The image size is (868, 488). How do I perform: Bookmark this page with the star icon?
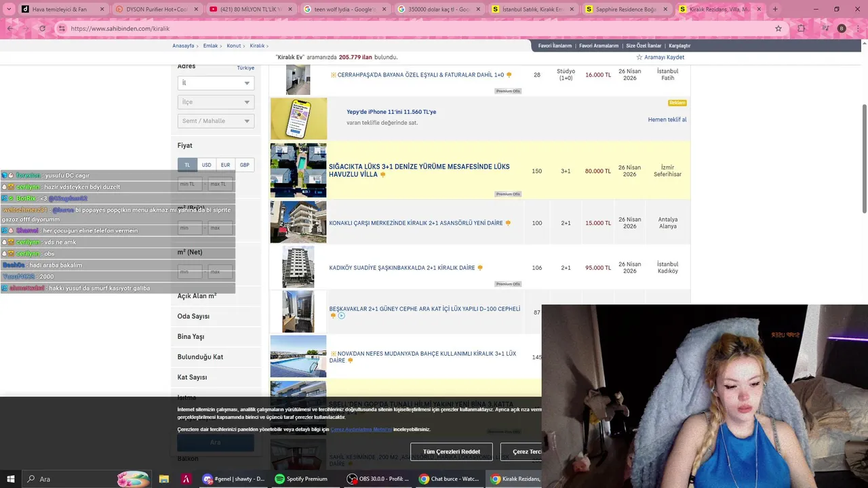click(778, 28)
